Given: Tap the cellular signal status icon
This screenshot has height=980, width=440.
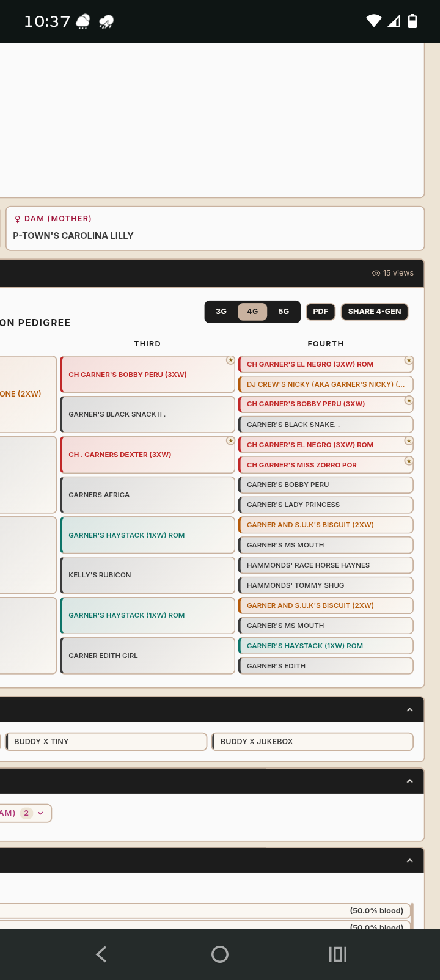Looking at the screenshot, I should click(394, 21).
